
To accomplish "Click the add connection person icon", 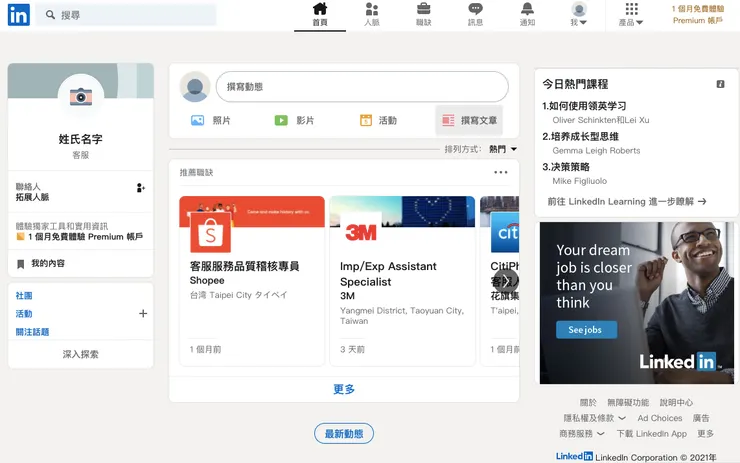I will 141,188.
